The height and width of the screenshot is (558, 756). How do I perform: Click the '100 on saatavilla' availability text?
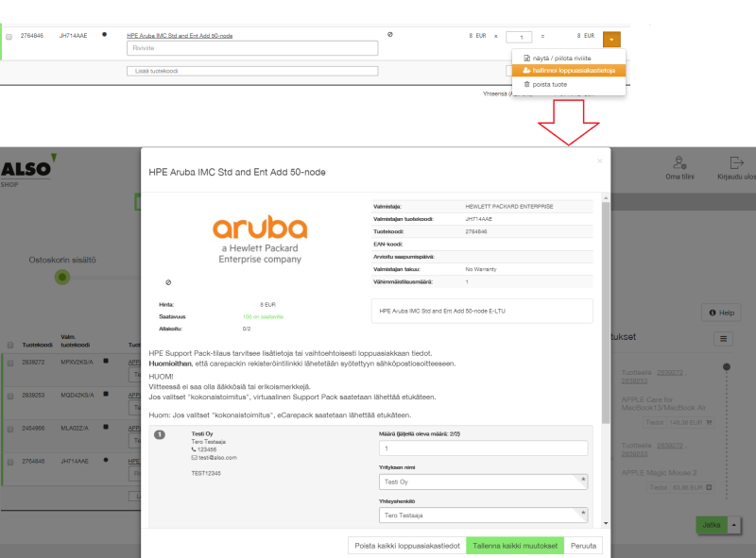(263, 316)
